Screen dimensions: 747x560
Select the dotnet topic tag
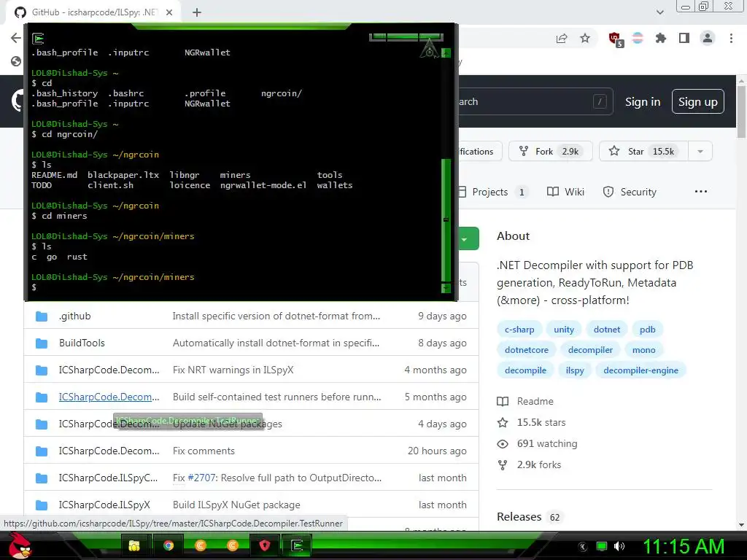pos(606,330)
